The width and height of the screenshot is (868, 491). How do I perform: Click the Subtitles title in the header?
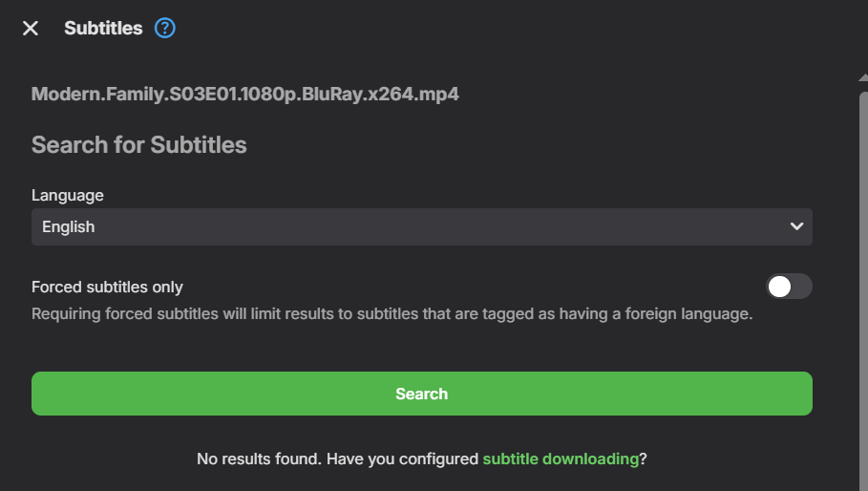[103, 29]
